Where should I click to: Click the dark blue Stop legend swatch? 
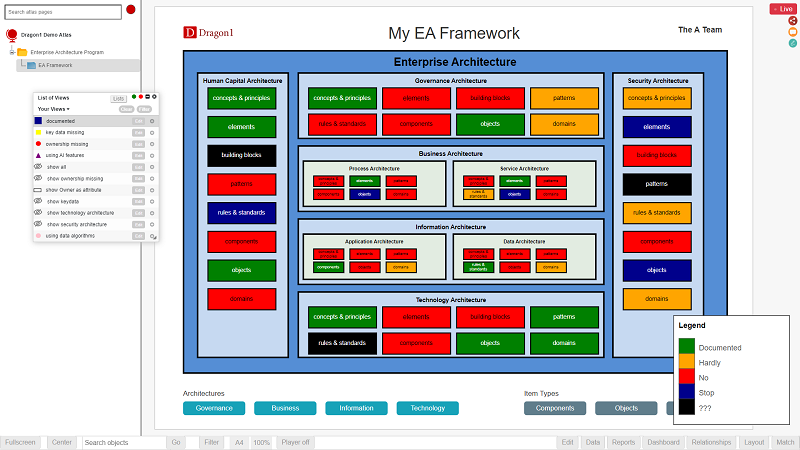pos(686,392)
